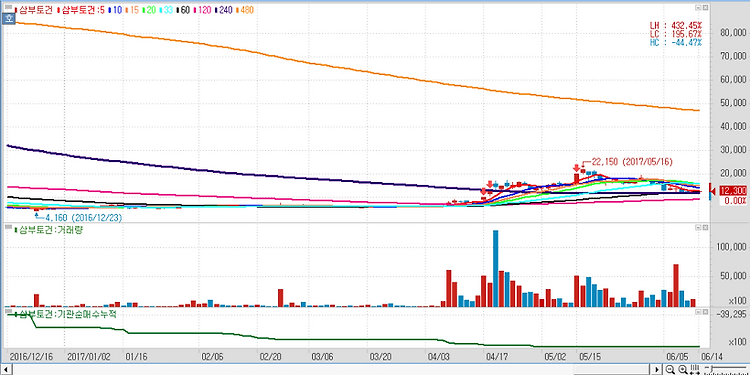Select the green 20 moving average legend
750x375 pixels.
149,10
